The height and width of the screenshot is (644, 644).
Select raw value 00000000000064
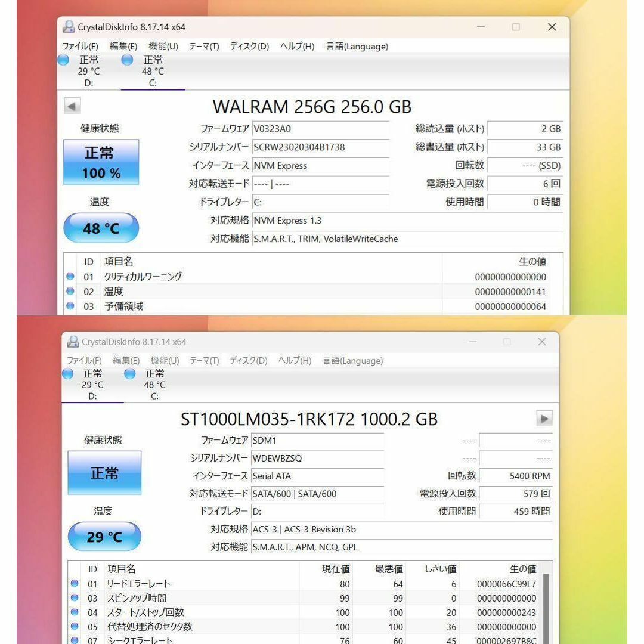click(510, 306)
